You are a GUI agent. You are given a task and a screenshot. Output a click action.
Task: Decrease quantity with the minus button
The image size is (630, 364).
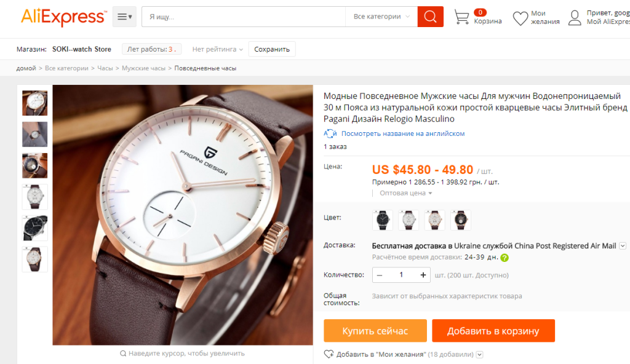(x=379, y=275)
